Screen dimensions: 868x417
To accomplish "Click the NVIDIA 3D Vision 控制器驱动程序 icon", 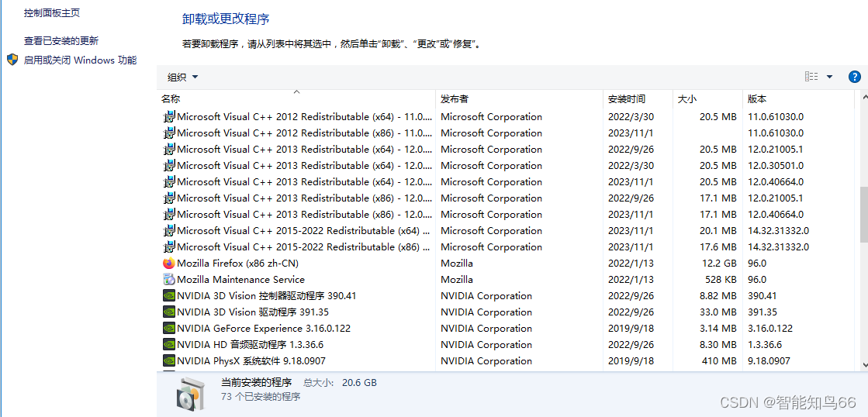I will point(169,296).
